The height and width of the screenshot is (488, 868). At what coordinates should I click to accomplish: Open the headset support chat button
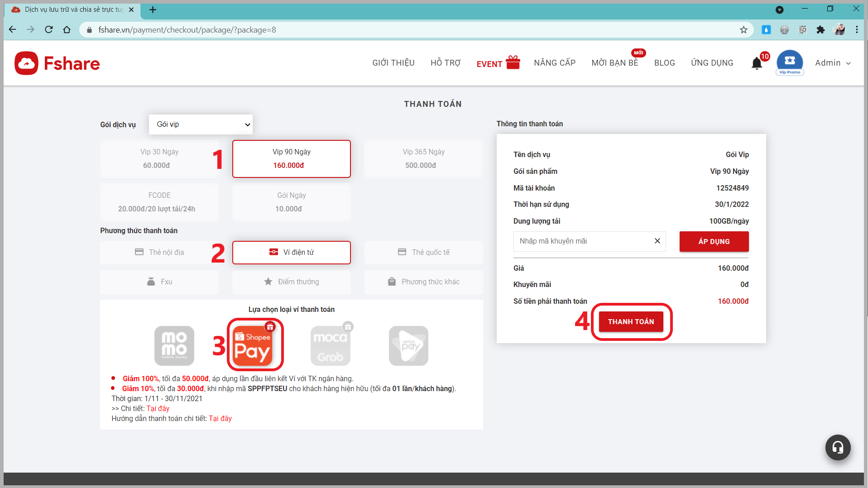837,447
